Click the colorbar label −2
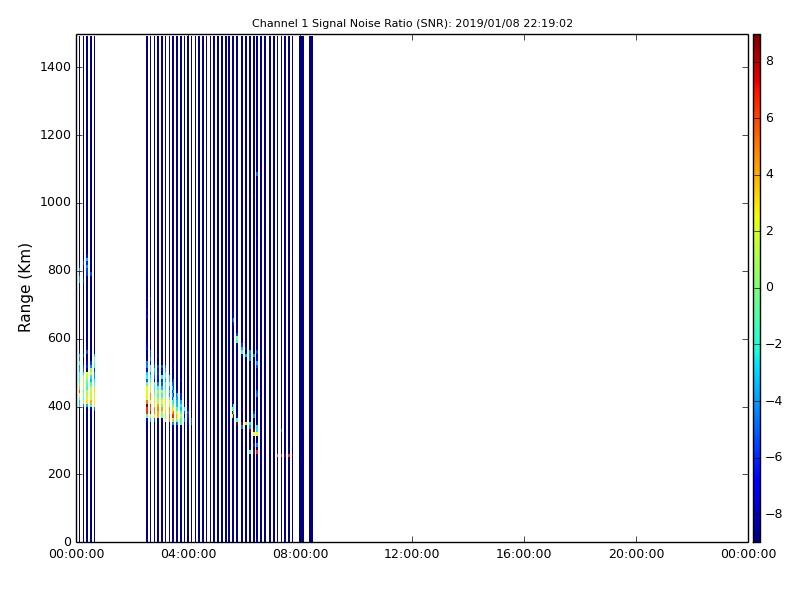 [774, 344]
